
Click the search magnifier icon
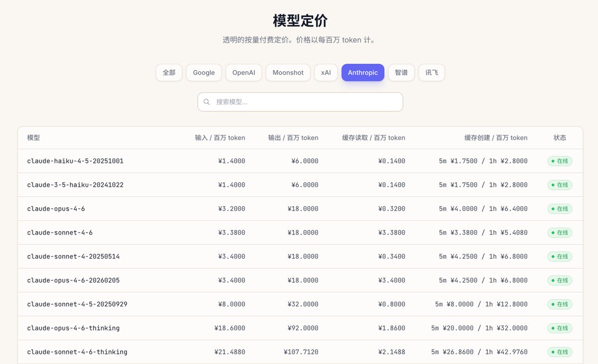click(207, 102)
